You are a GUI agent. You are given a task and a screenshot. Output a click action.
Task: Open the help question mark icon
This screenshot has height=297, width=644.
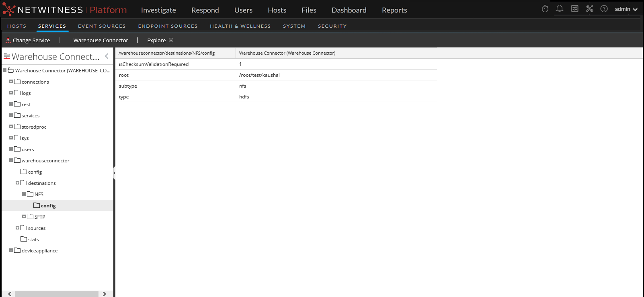604,9
